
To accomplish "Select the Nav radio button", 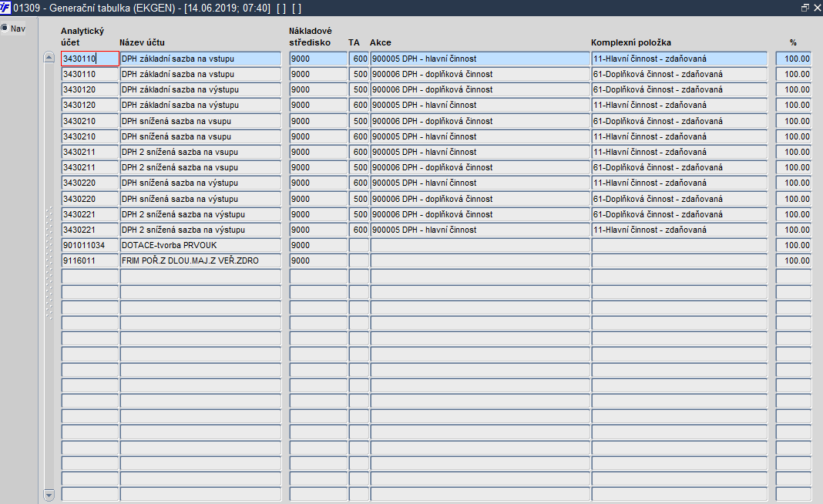I will pos(5,29).
